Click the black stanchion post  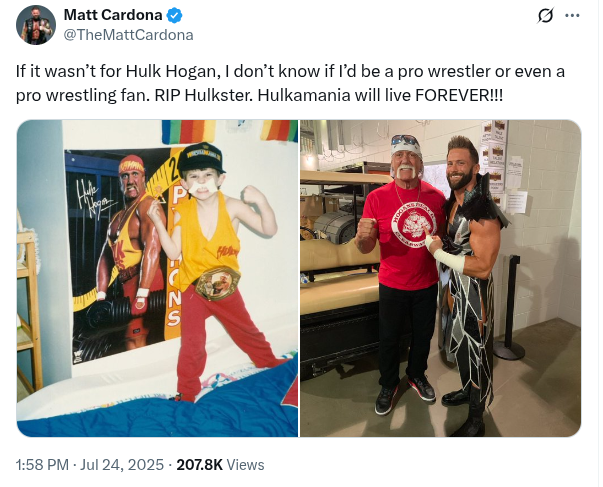[510, 308]
